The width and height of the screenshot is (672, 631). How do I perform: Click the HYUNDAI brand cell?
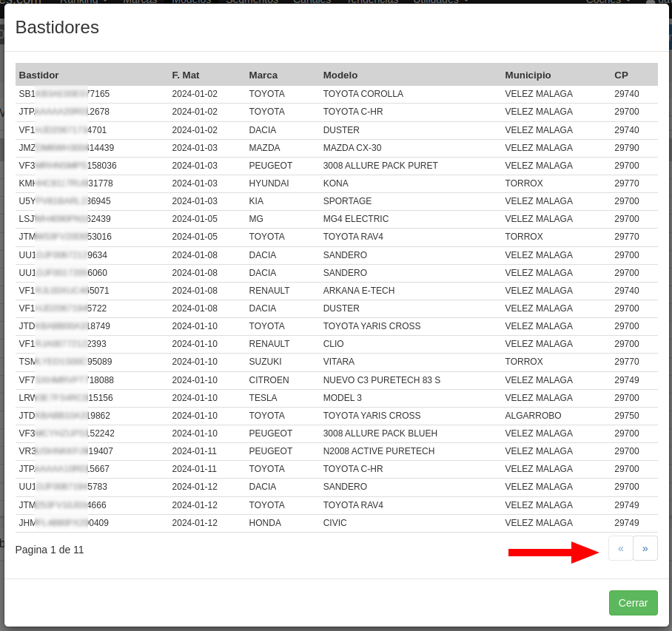point(269,183)
